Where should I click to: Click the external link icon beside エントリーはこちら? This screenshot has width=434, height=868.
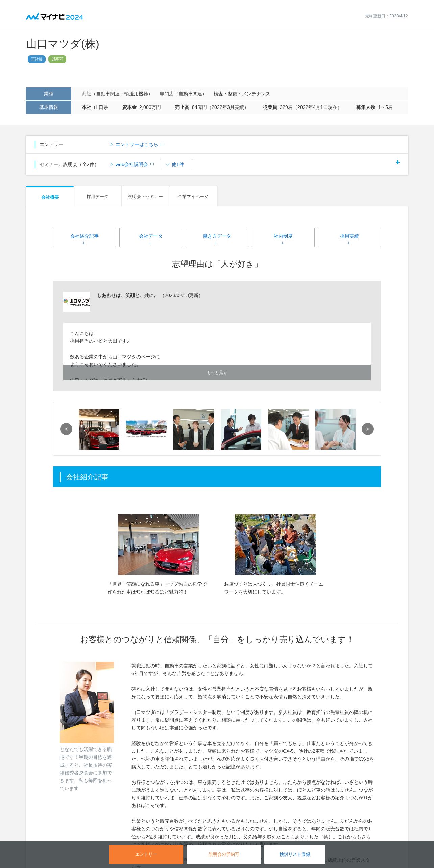point(162,144)
